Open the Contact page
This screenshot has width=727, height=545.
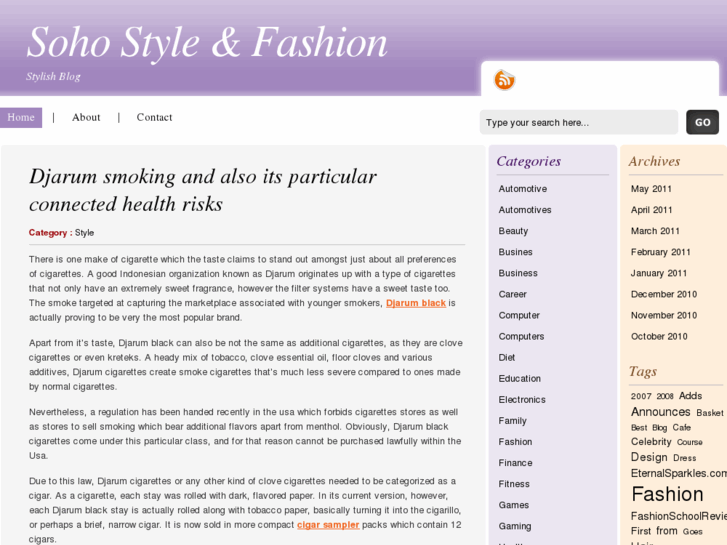coord(154,117)
